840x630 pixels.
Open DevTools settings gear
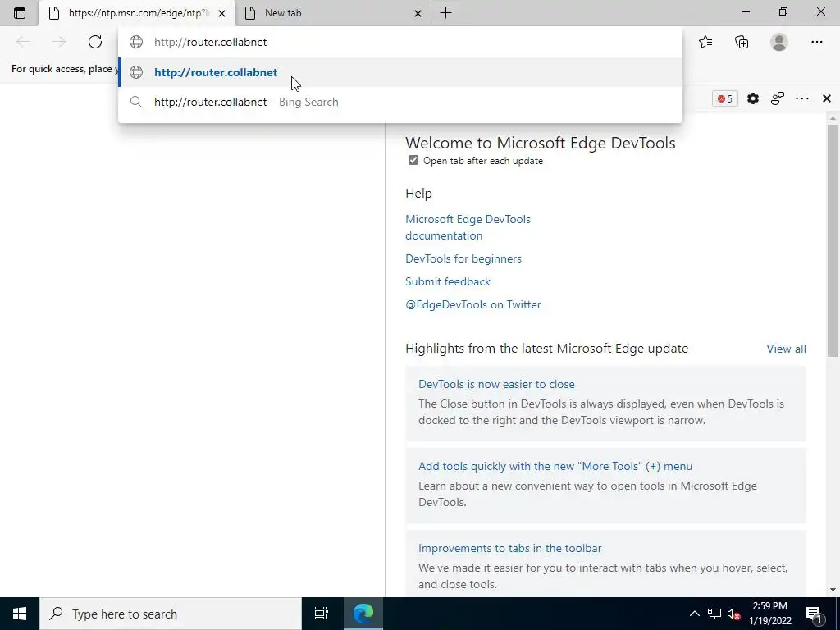pos(753,98)
